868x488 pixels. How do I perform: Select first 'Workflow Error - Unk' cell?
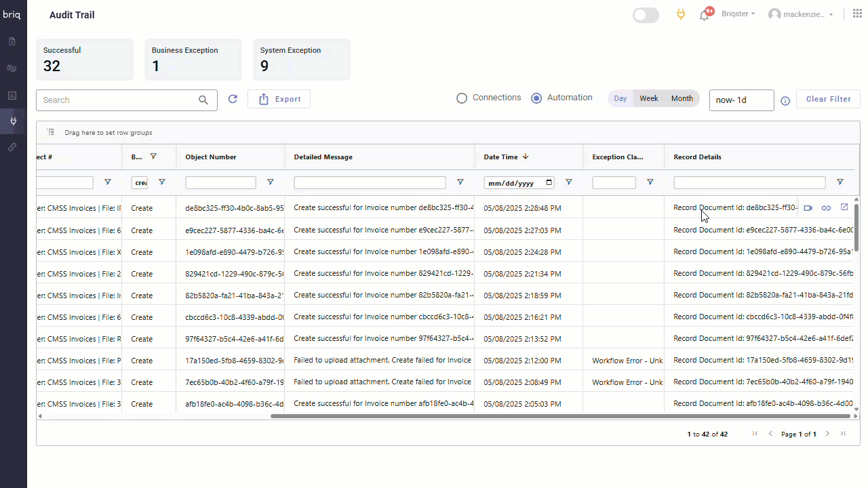[x=624, y=361]
